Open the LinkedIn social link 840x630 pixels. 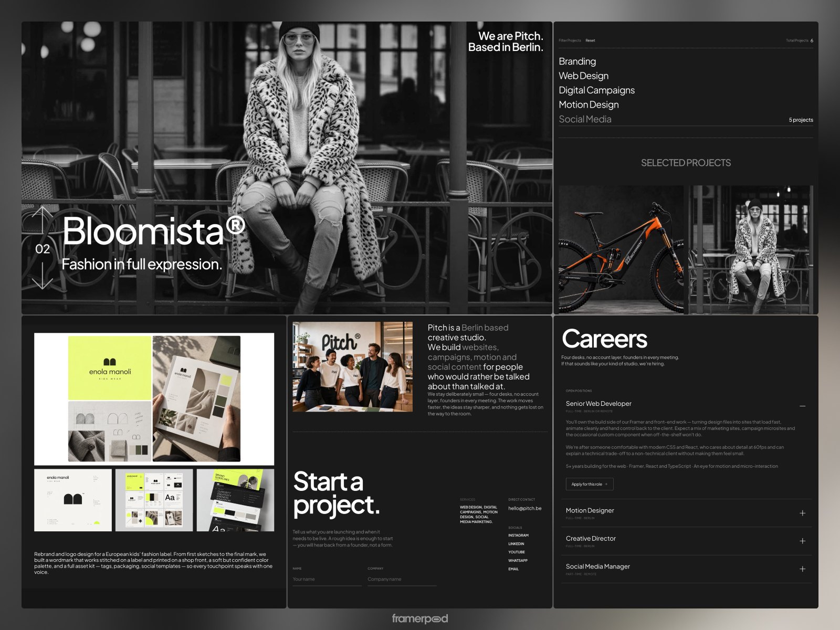[516, 544]
